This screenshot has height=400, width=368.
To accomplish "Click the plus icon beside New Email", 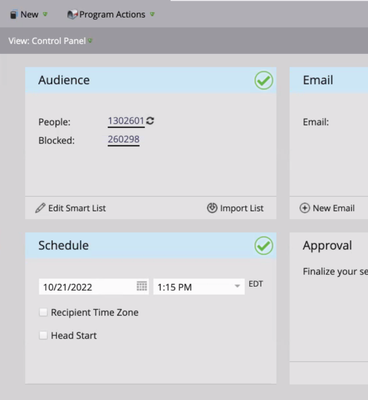I will (305, 208).
